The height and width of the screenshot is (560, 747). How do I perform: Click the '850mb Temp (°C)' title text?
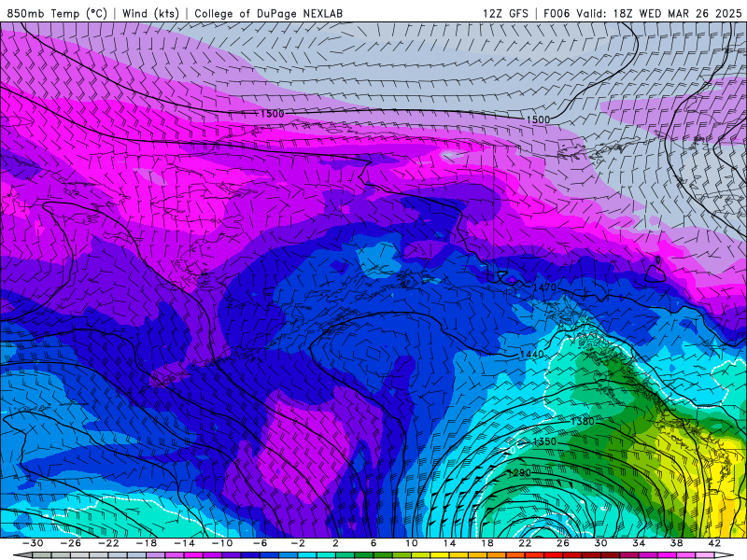pos(57,13)
